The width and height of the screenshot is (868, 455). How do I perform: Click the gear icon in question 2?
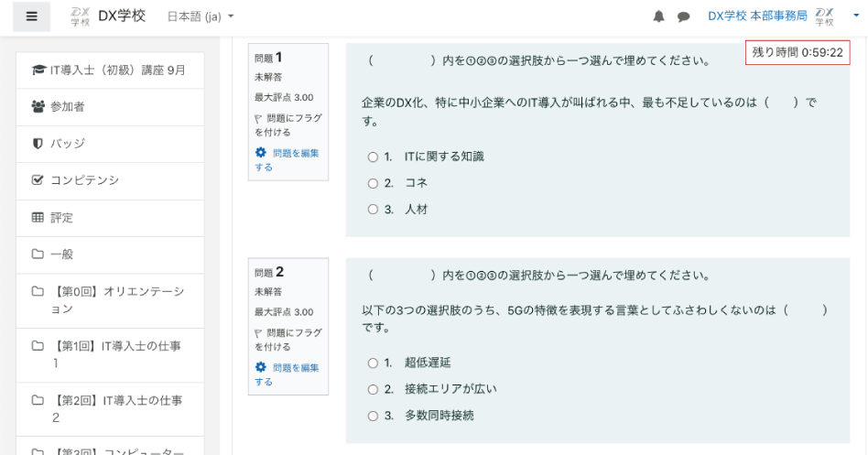260,367
